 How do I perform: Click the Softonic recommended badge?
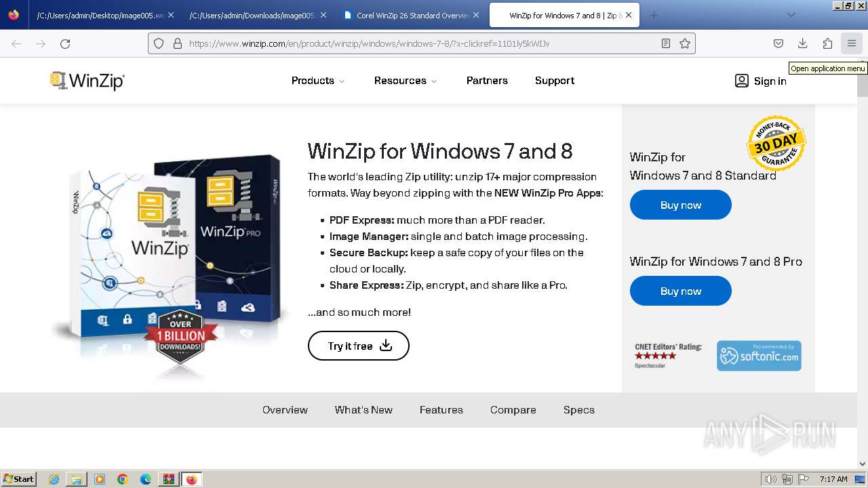pos(759,356)
